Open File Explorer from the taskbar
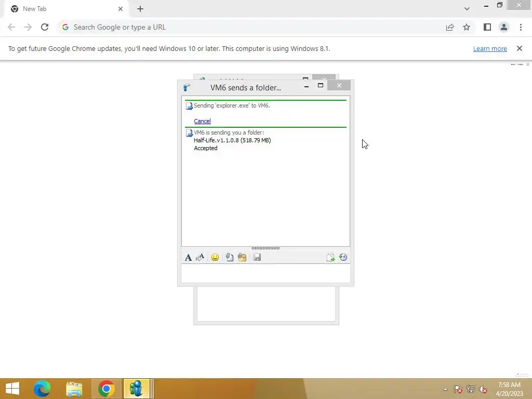Screen dimensions: 532x399 74,389
